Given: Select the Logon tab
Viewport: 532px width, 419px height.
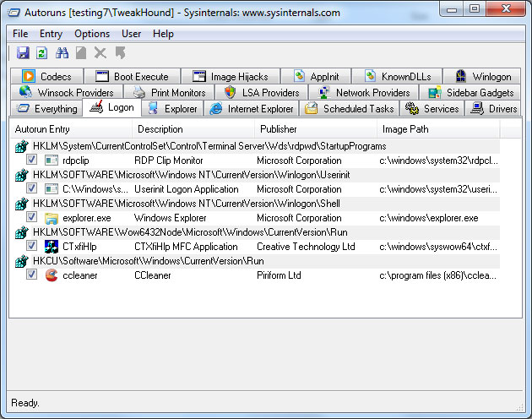Looking at the screenshot, I should (112, 107).
